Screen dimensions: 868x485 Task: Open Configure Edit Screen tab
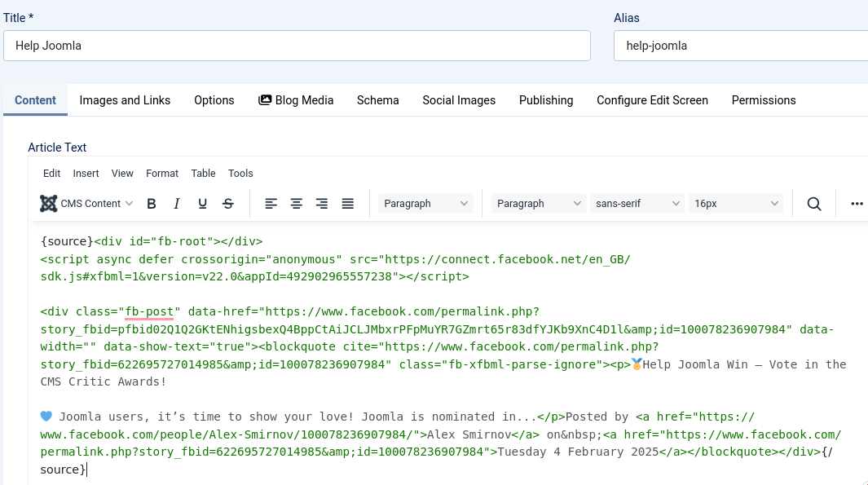tap(653, 100)
